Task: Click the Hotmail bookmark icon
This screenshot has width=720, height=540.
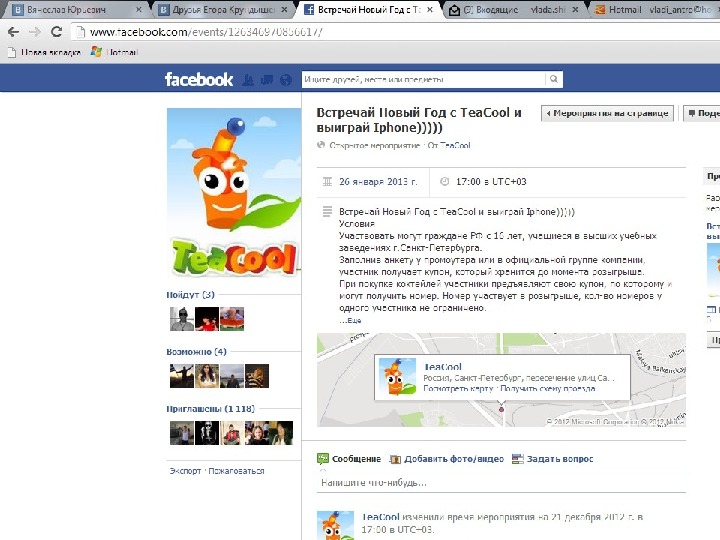Action: coord(96,51)
